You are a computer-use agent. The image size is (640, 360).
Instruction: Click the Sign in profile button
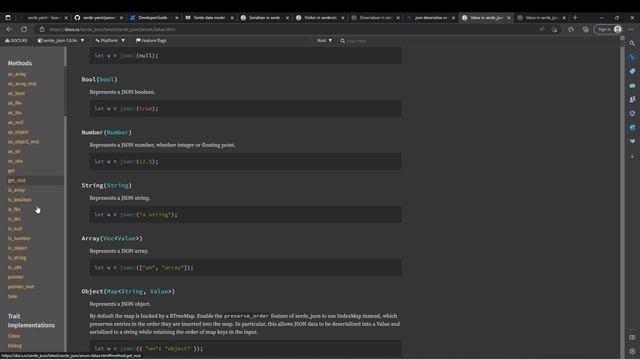(x=609, y=29)
